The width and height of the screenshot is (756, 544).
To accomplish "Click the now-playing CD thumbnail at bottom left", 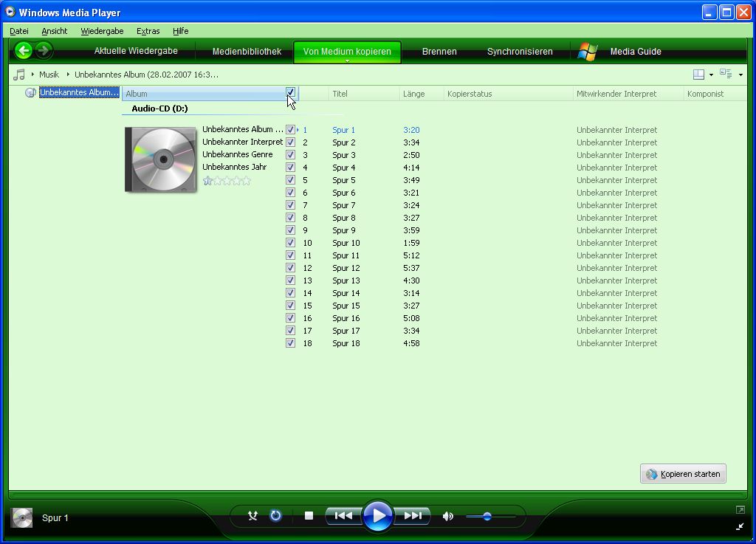I will coord(21,518).
